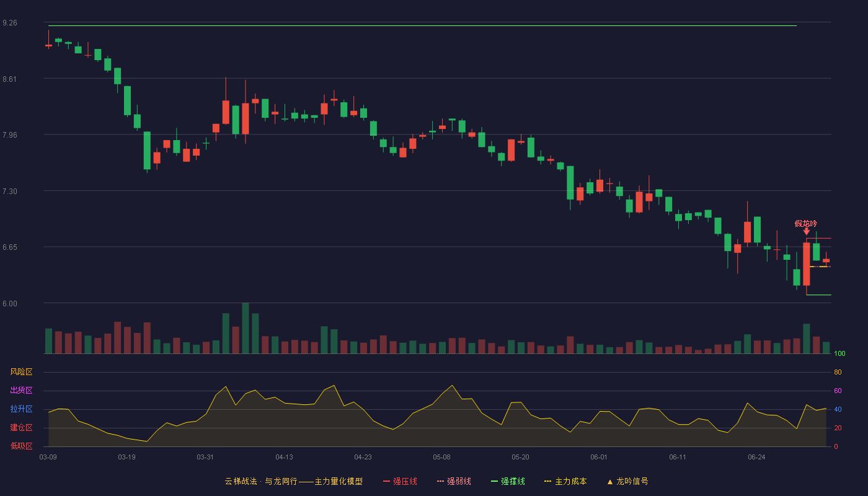Click the 6.00 price axis label
The width and height of the screenshot is (868, 496).
click(10, 303)
